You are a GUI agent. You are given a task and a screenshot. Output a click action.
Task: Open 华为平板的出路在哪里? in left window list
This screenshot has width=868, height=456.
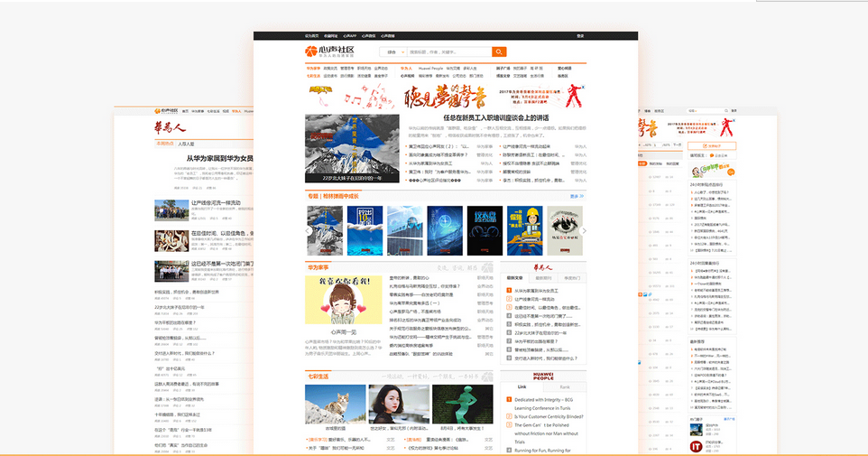pos(175,322)
